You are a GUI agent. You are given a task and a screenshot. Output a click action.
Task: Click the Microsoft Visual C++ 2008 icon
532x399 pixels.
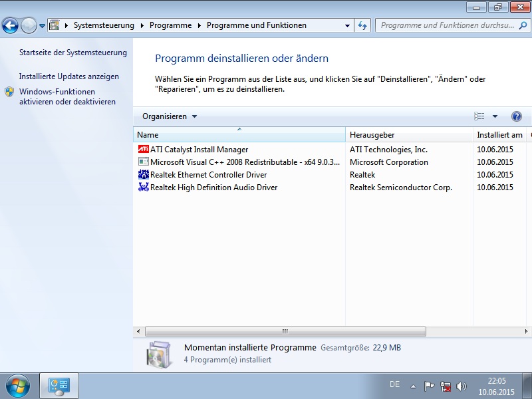(x=143, y=162)
